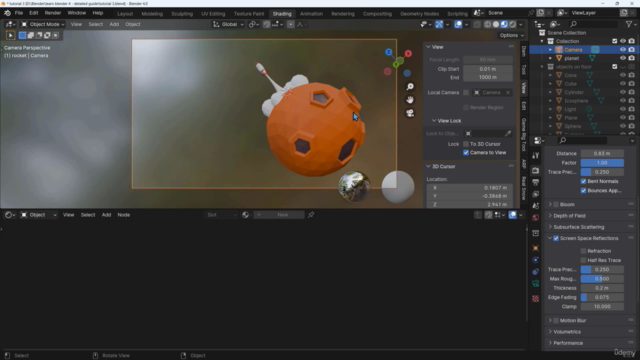Open Texture properties checker icon
This screenshot has width=640, height=360.
click(x=536, y=299)
